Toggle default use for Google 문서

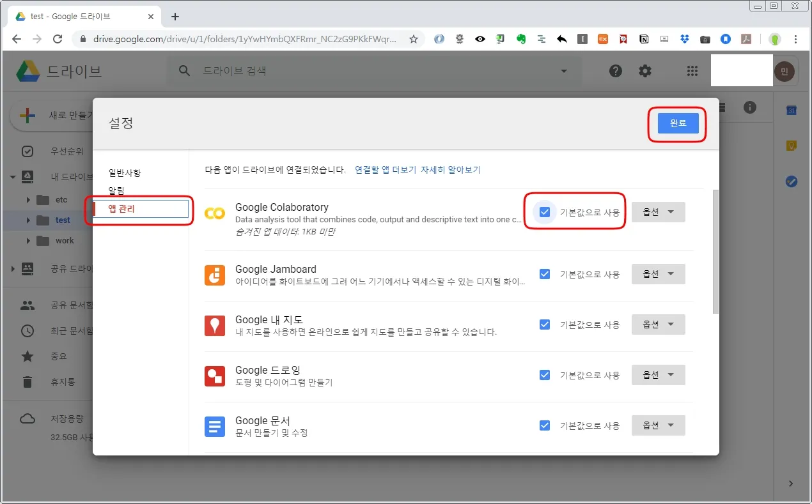pos(545,425)
